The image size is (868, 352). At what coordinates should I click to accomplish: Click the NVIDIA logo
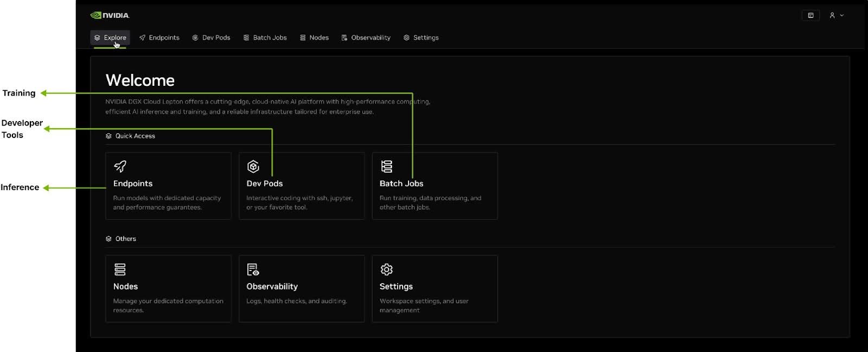tap(110, 15)
